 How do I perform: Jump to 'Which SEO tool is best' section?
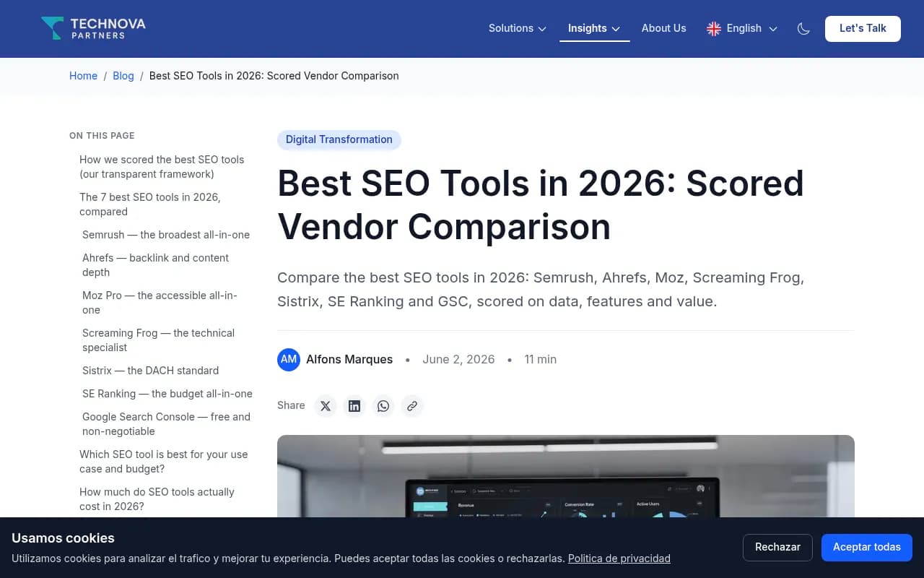(163, 462)
